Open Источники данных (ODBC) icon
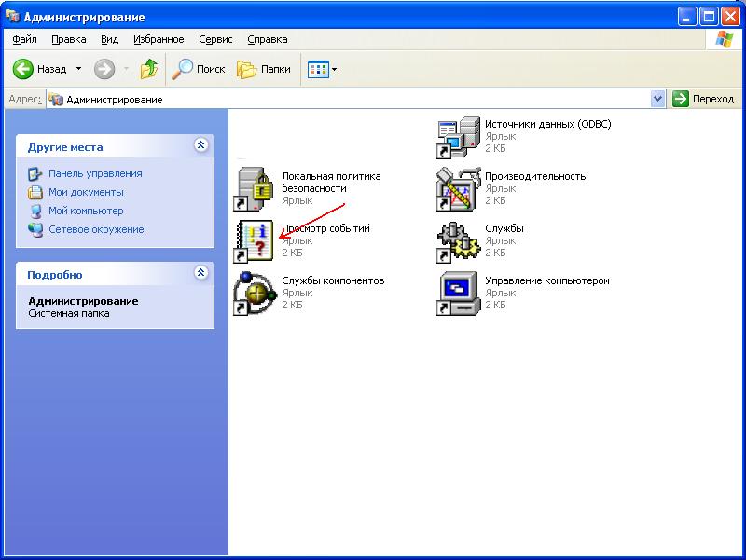The image size is (746, 560). [x=458, y=138]
